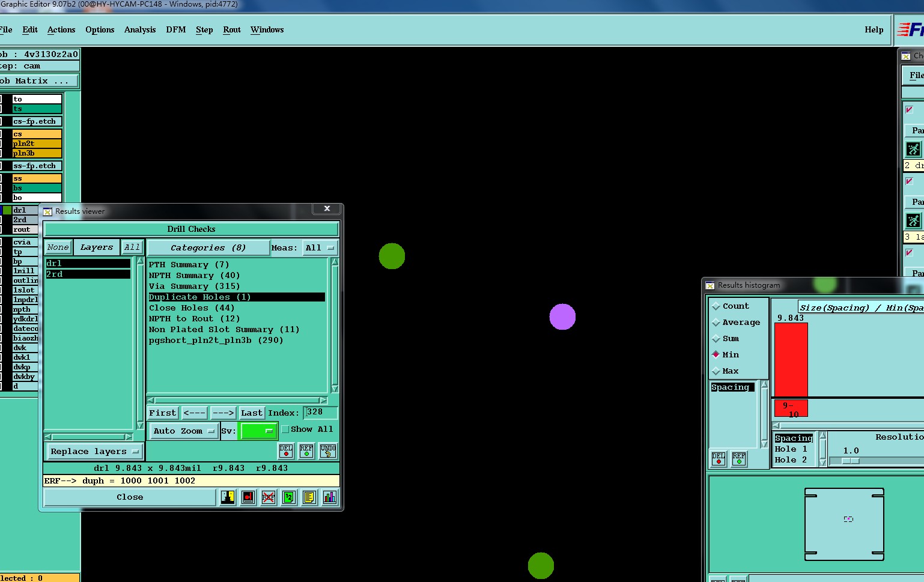
Task: Select drl in the Layers list
Action: pos(88,264)
